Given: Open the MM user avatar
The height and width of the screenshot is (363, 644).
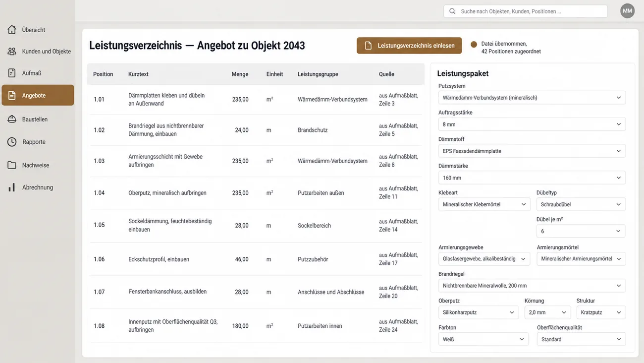Looking at the screenshot, I should (x=628, y=11).
